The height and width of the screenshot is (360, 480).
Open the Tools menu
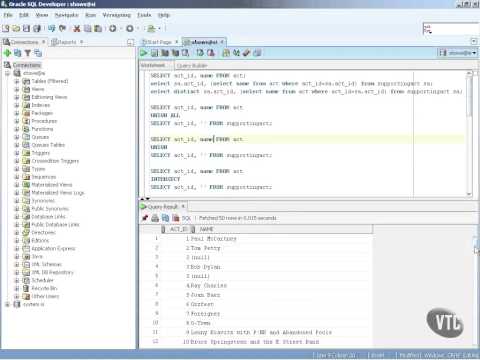pyautogui.click(x=144, y=15)
